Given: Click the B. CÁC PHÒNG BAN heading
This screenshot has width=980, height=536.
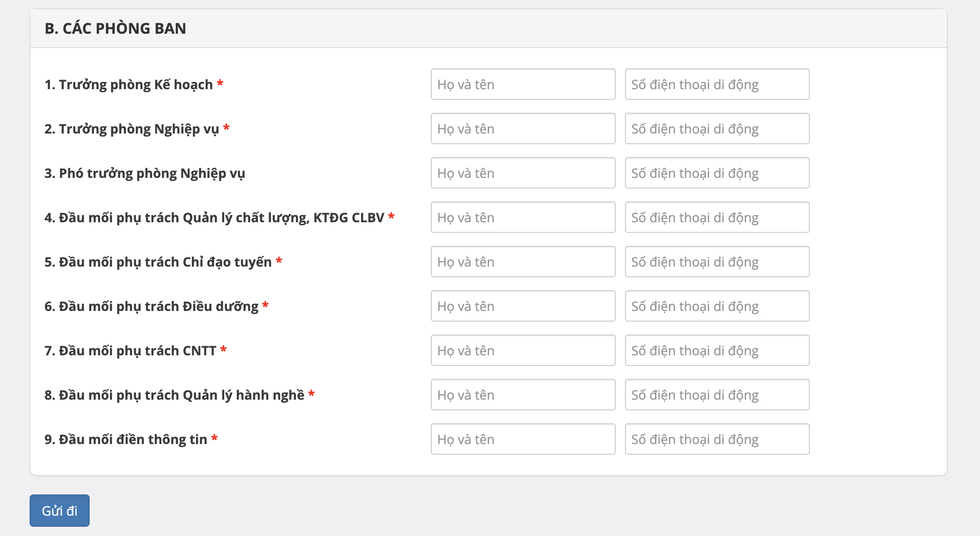Looking at the screenshot, I should [x=115, y=29].
